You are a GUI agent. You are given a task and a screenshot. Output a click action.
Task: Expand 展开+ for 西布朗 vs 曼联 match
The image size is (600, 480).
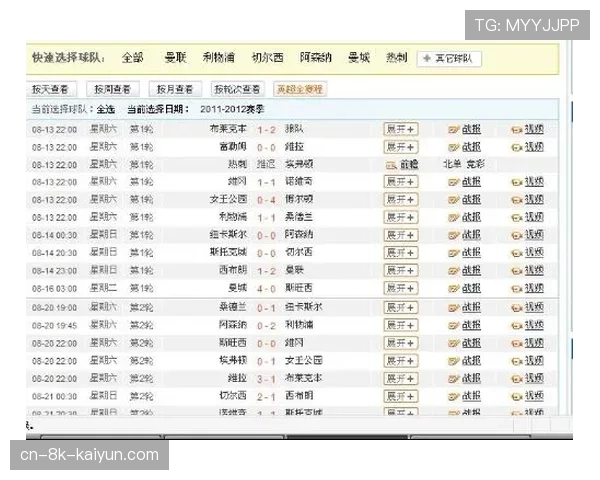tap(401, 271)
